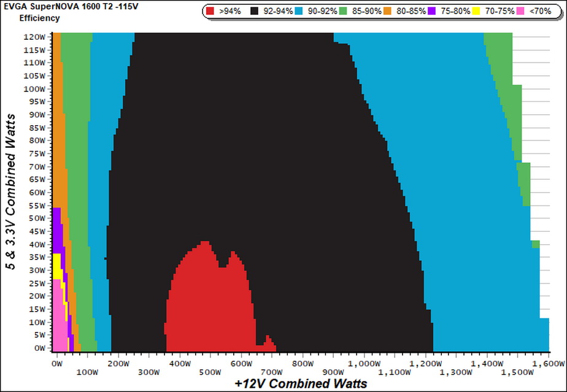The image size is (567, 392).
Task: Click the '120W' y-axis label
Action: click(34, 37)
